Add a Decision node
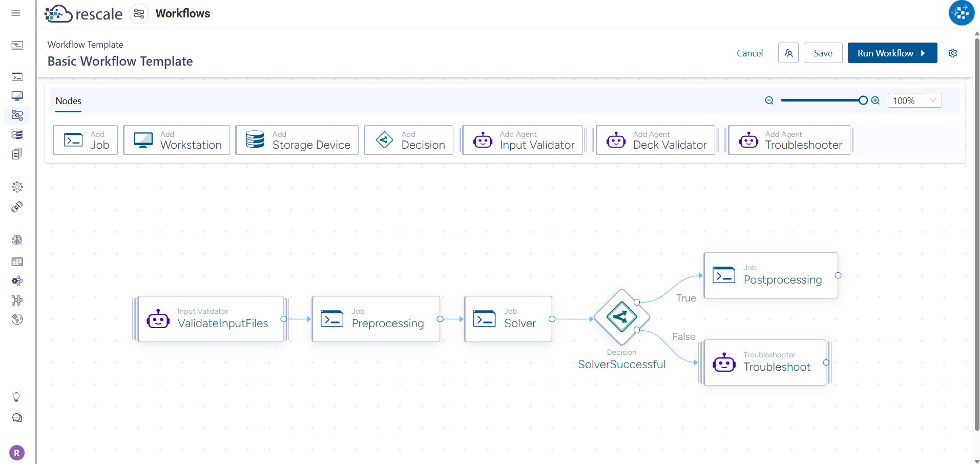 pyautogui.click(x=409, y=140)
